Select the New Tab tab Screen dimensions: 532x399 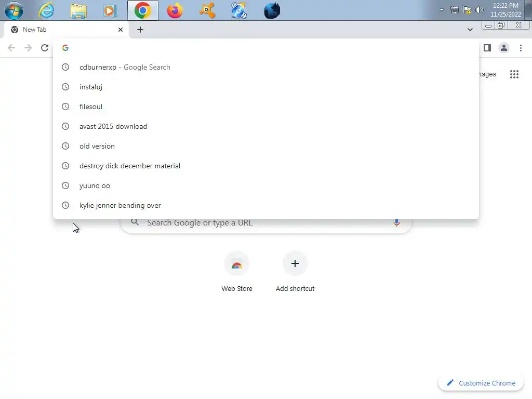[66, 30]
